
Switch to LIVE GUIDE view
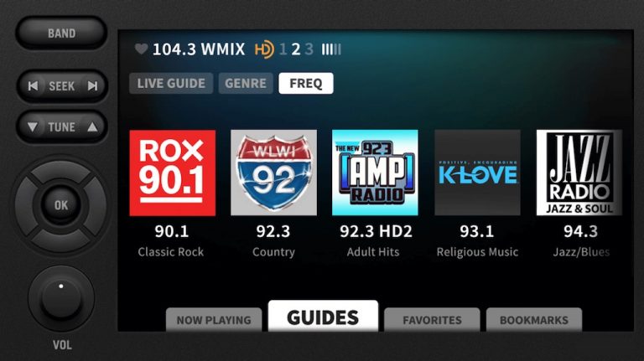(x=171, y=83)
